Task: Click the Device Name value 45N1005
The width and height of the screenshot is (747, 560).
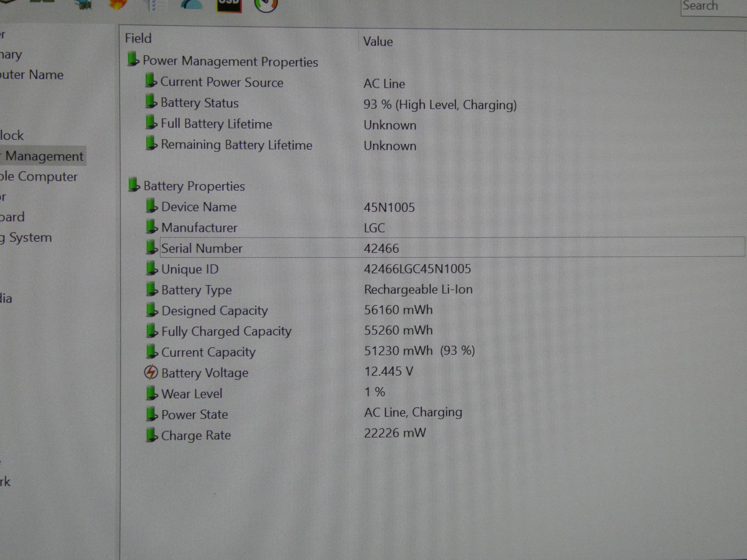Action: [389, 207]
